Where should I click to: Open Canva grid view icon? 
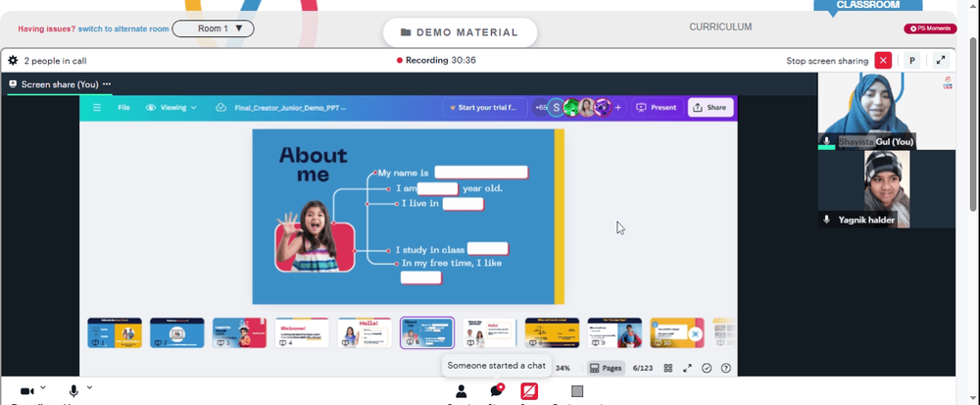pyautogui.click(x=668, y=368)
